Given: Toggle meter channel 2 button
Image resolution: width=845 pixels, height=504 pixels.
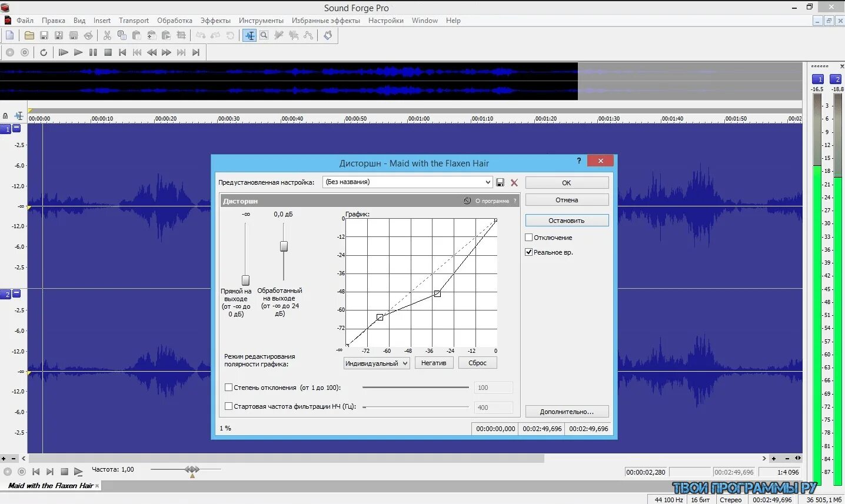Looking at the screenshot, I should click(837, 79).
